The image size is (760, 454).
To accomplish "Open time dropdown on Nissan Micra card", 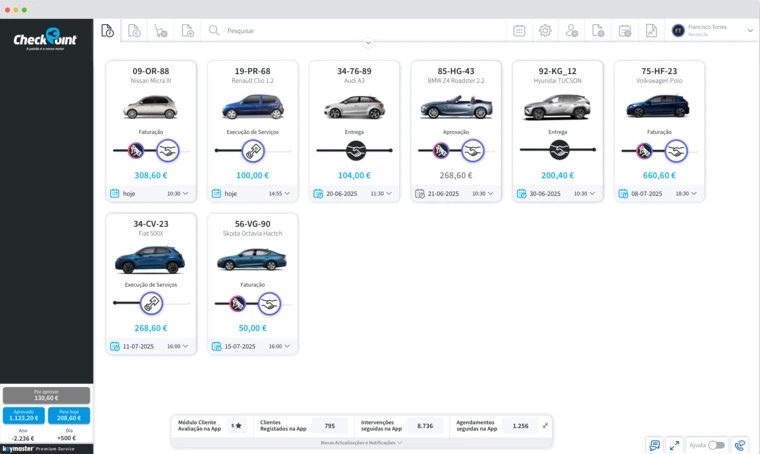I will 178,193.
